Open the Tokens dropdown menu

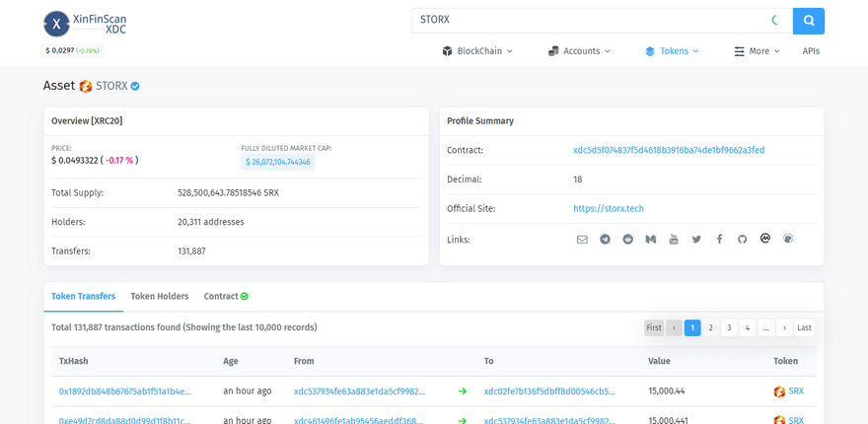[x=672, y=51]
